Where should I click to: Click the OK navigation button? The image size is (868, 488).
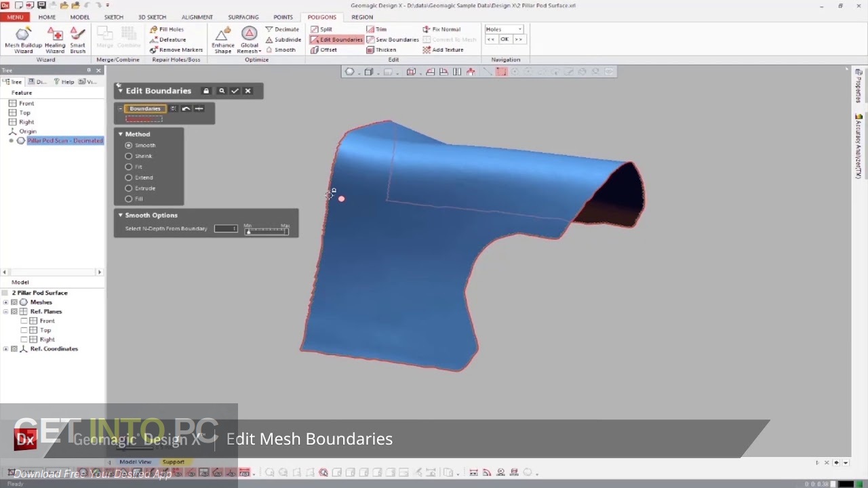[504, 39]
